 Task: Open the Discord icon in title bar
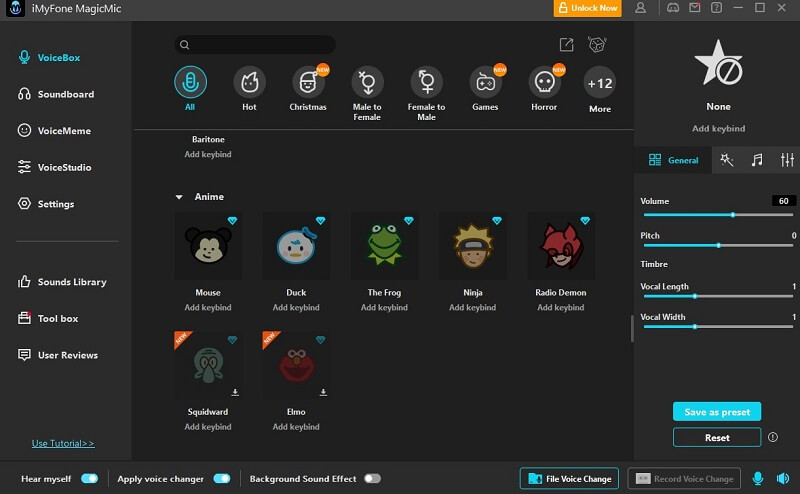coord(673,8)
